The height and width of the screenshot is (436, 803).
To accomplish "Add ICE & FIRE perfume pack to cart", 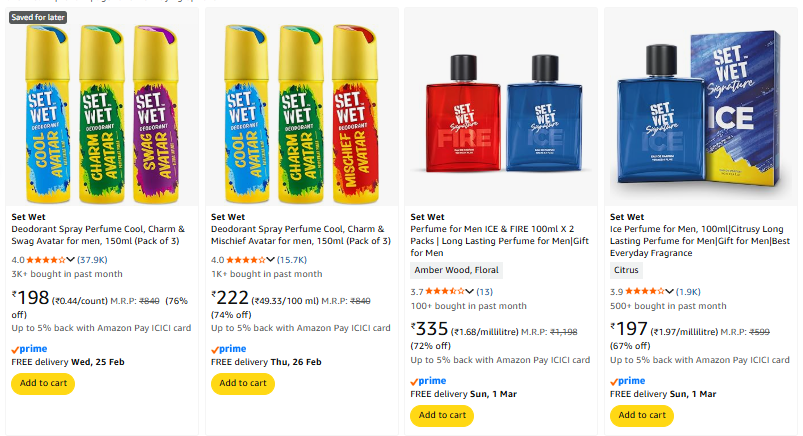I will pos(442,415).
